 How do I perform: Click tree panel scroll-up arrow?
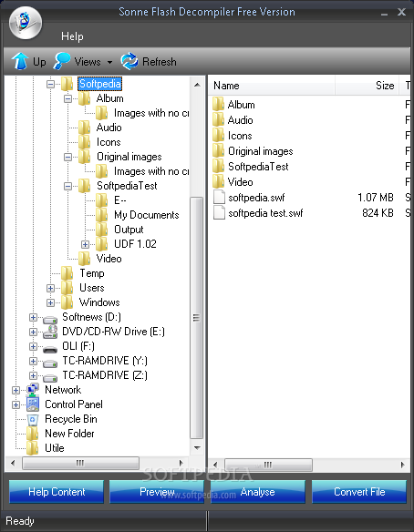point(197,85)
